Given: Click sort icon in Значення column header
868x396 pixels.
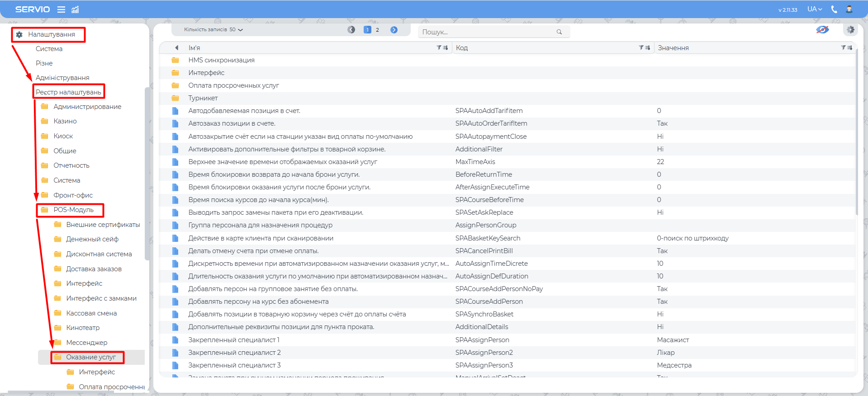Looking at the screenshot, I should [849, 47].
